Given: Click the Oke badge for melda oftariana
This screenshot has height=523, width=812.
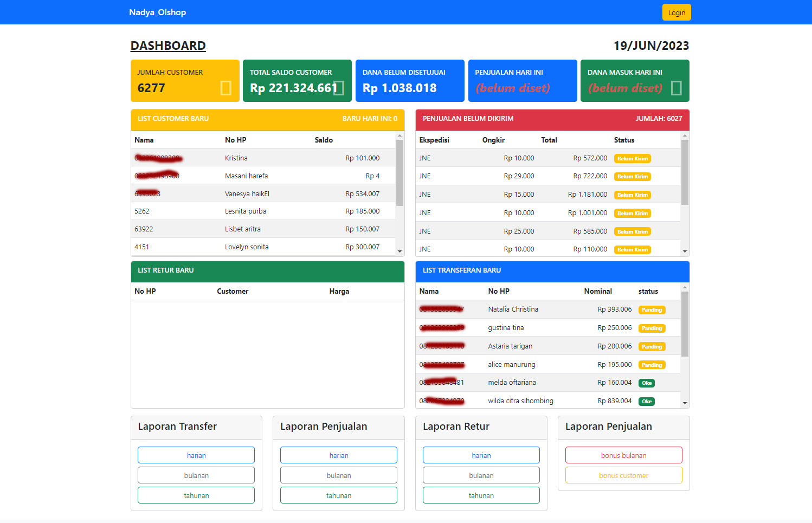Looking at the screenshot, I should pos(647,383).
